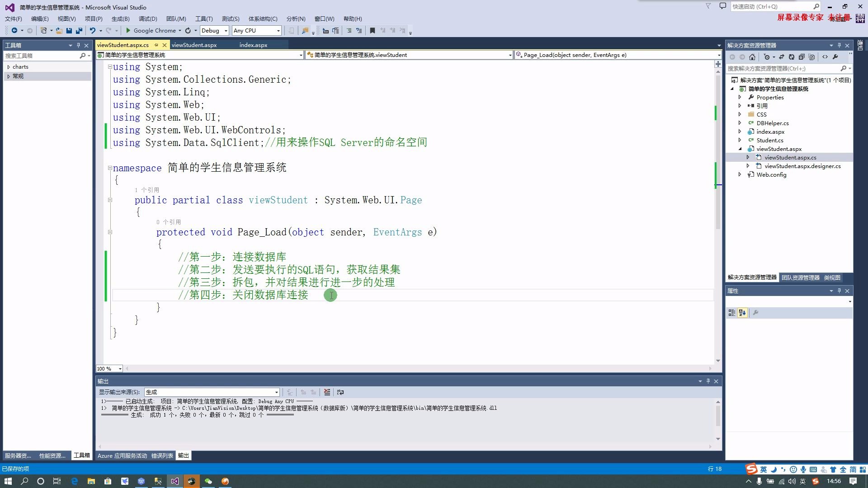
Task: Collapse all items in Solution Explorer
Action: 802,57
